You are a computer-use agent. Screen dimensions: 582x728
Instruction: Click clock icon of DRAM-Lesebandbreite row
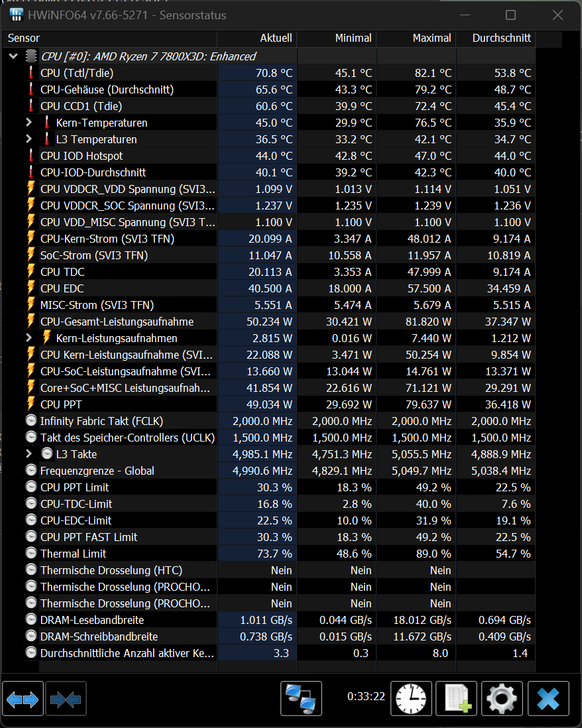31,620
